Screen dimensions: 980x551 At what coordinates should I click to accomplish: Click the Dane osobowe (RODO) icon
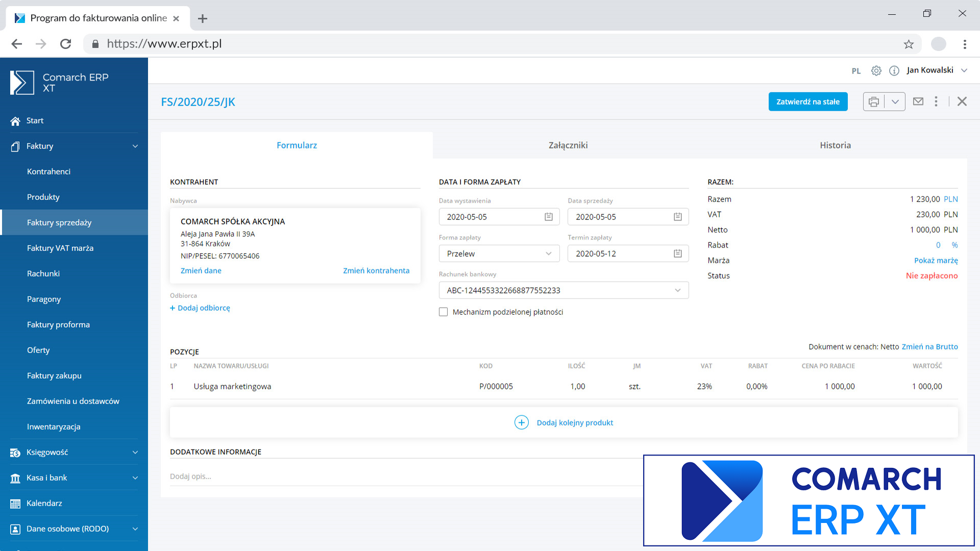pyautogui.click(x=15, y=529)
